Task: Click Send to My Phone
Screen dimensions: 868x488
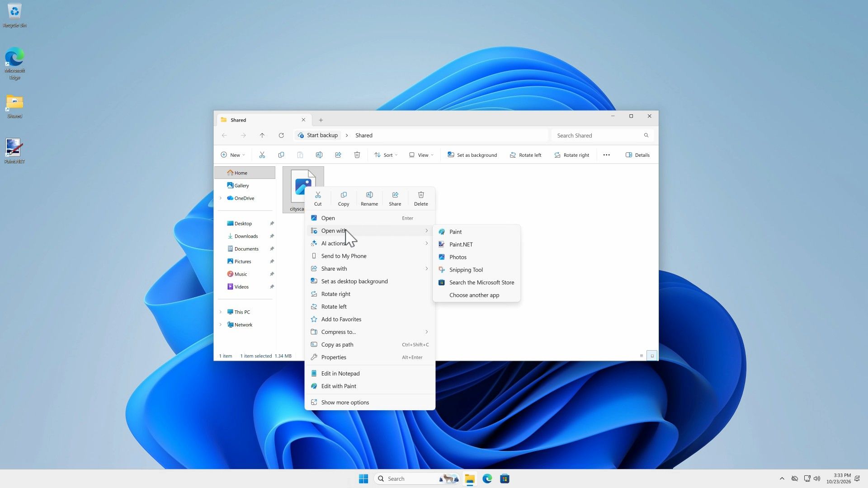Action: click(370, 256)
